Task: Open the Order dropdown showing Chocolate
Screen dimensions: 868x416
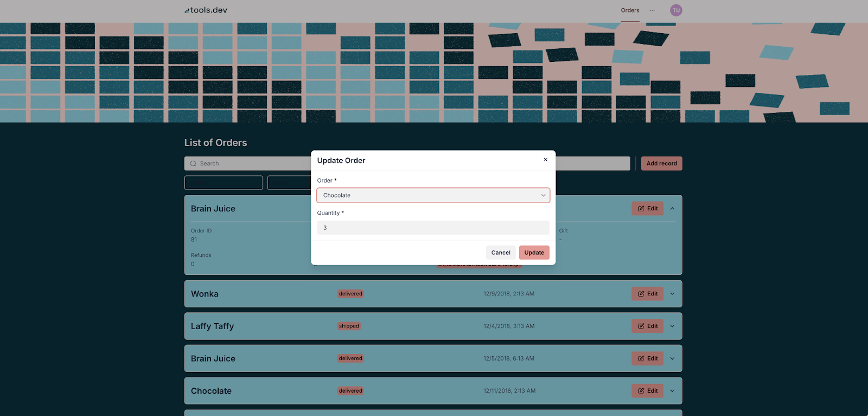Action: pos(433,196)
